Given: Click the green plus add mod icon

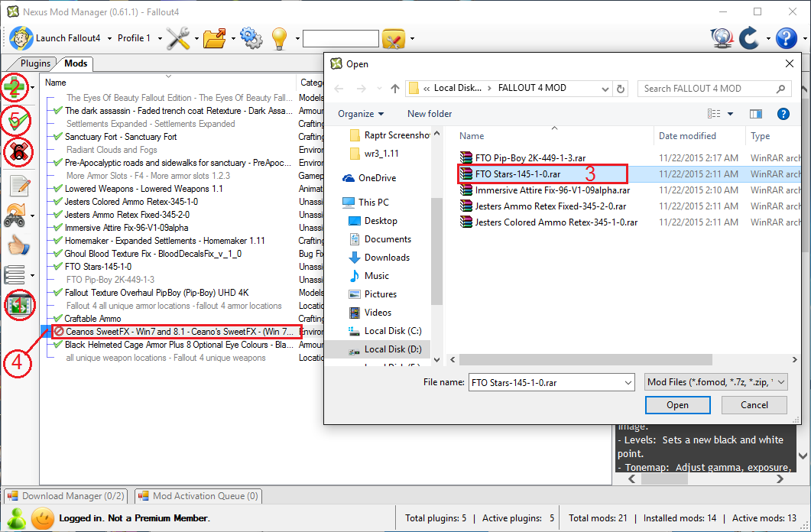Looking at the screenshot, I should [15, 87].
